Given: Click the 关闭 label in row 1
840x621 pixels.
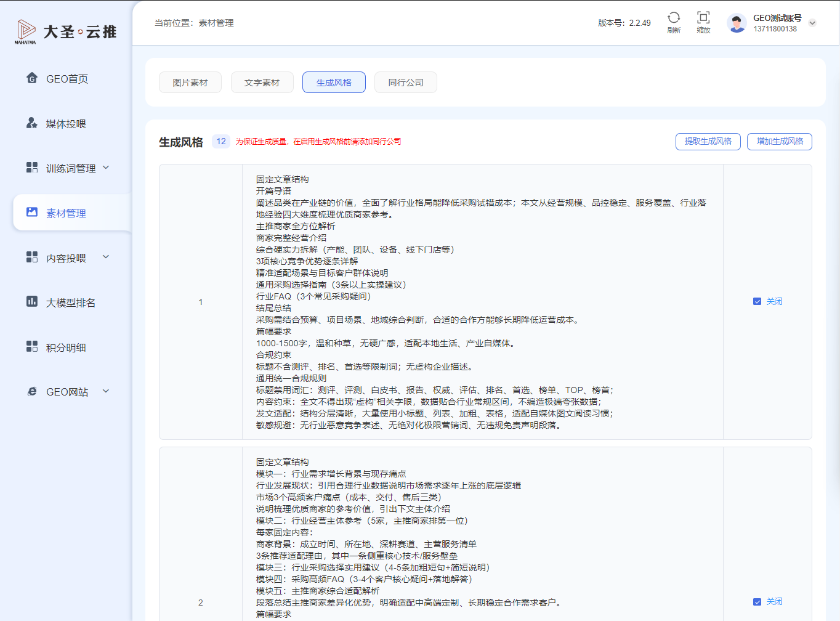Looking at the screenshot, I should [774, 301].
